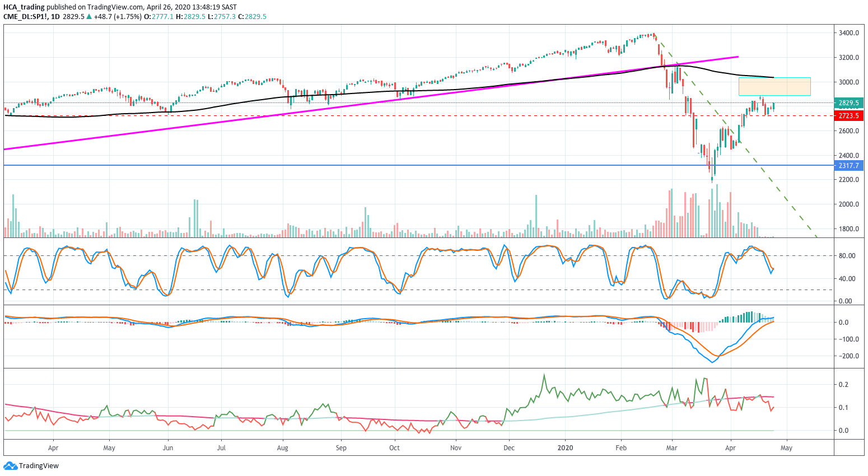Screen dimensions: 868x476
Task: Select the low price L:2757.3
Action: coord(222,17)
